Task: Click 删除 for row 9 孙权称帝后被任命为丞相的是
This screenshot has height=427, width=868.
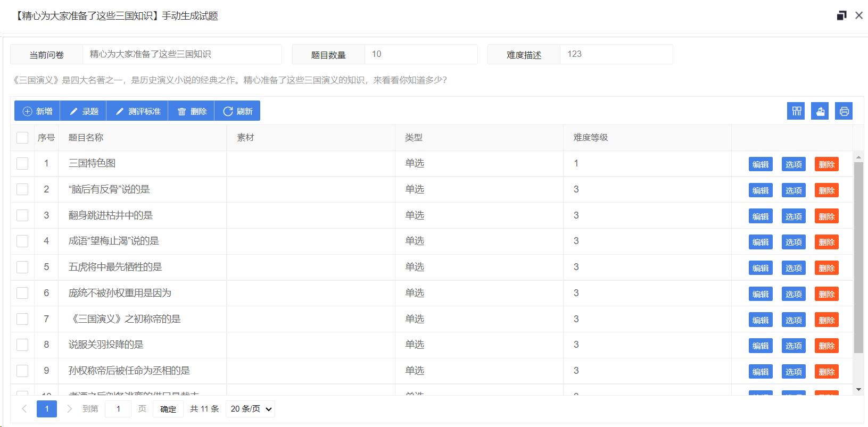Action: (x=826, y=372)
